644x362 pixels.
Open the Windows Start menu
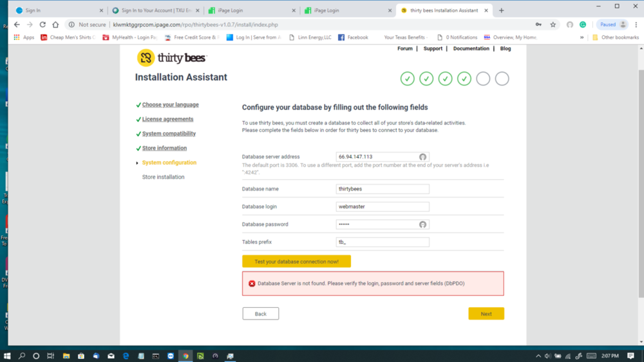[7, 356]
